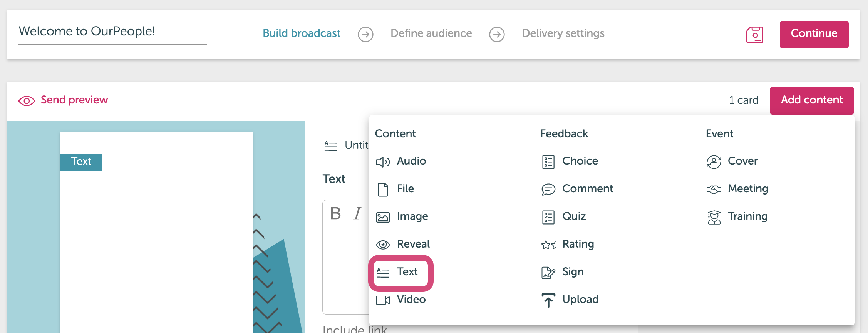Click the 'Event' column heading
The height and width of the screenshot is (333, 868).
719,134
